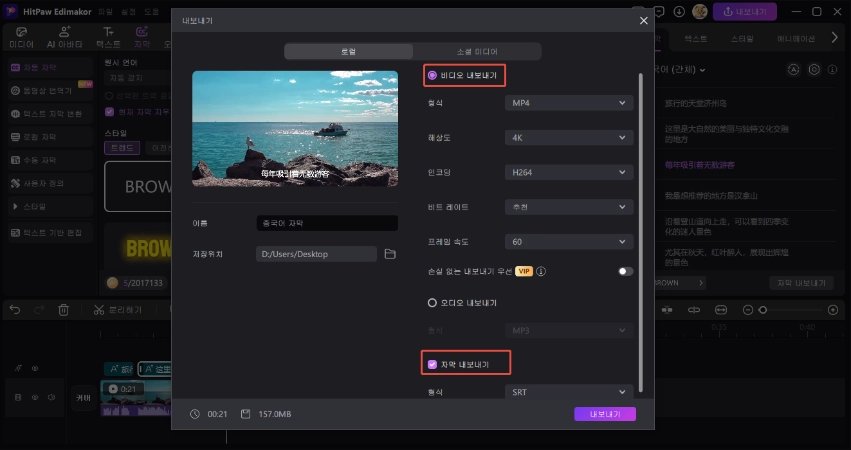Close the export dialog with the X
The image size is (851, 450).
click(x=643, y=20)
